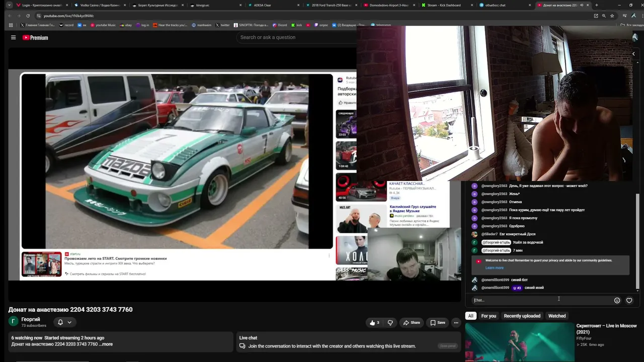
Task: Open the browser tab search dropdown
Action: 9,5
